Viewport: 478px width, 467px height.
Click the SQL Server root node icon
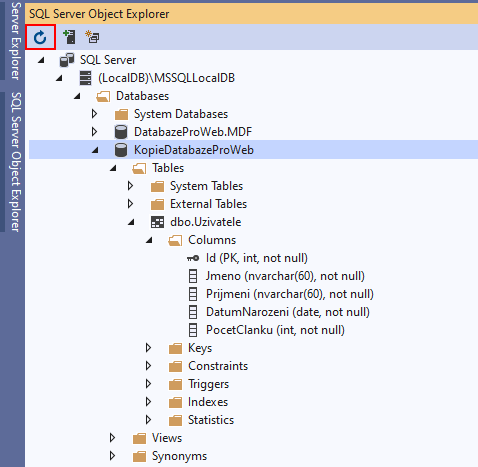click(67, 60)
